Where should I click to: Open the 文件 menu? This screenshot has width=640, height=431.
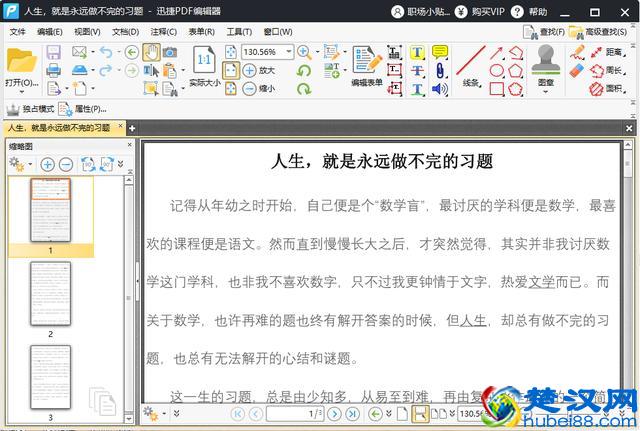point(17,31)
